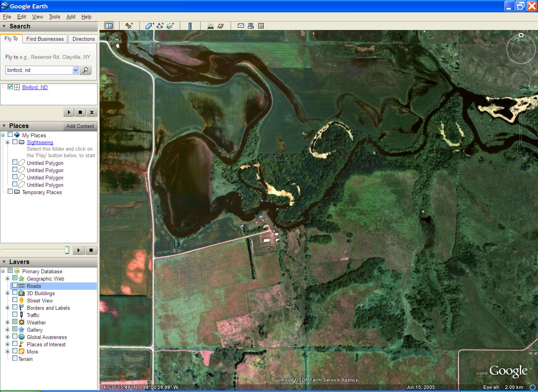Toggle the Traffic layer checkbox
538x392 pixels.
[15, 314]
